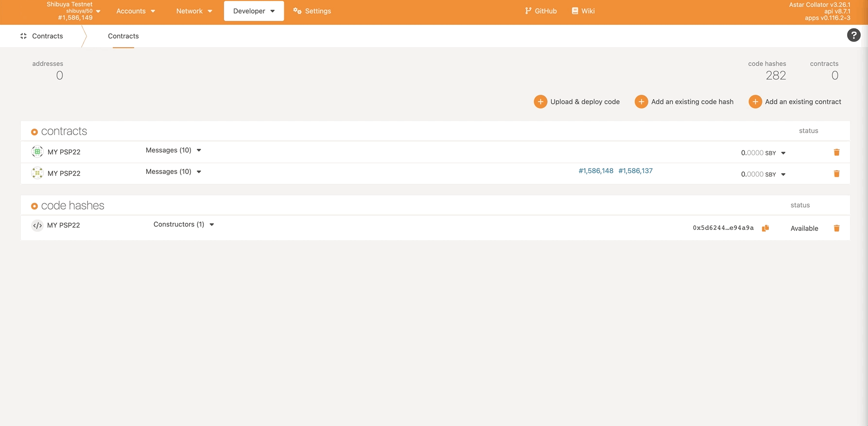Open the Developer menu
The image size is (868, 426).
pyautogui.click(x=254, y=11)
